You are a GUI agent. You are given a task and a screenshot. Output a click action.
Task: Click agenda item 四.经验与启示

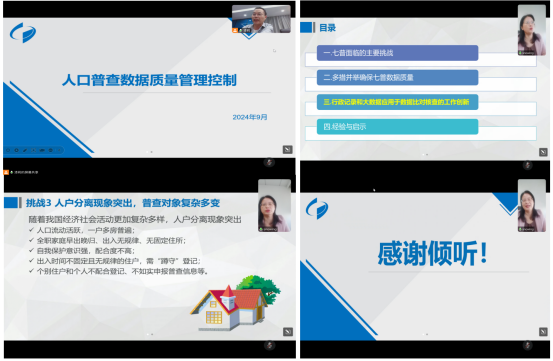click(x=397, y=127)
